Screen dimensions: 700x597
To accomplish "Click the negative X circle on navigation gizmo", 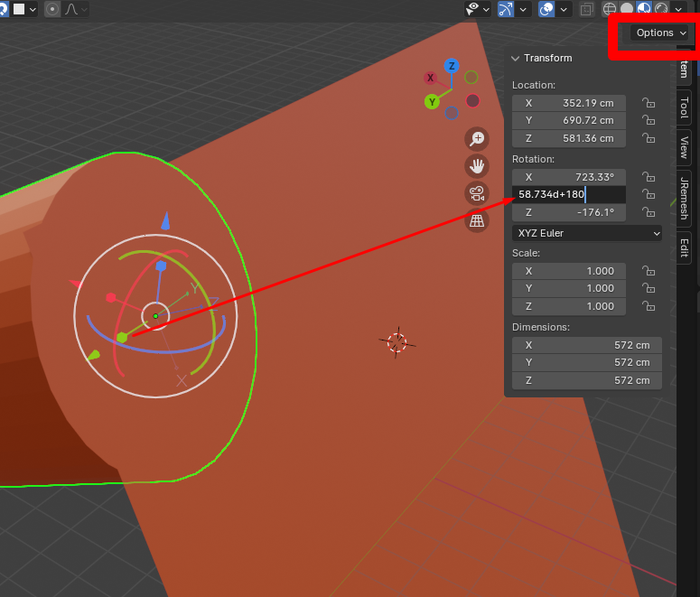I will pos(472,101).
